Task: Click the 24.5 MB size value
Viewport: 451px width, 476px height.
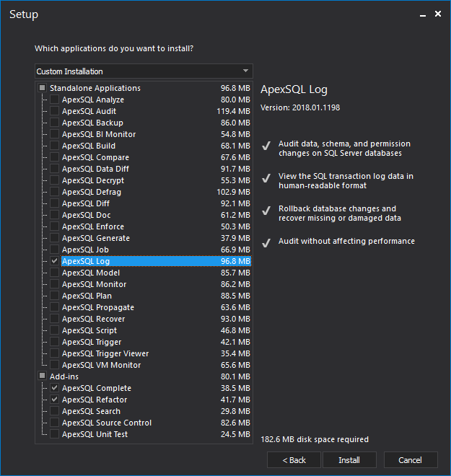Action: point(235,434)
